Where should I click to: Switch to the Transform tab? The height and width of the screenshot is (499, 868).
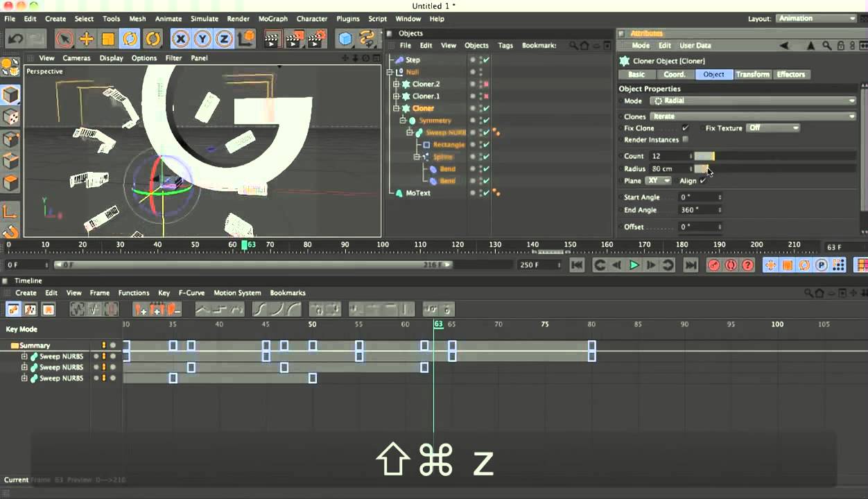pos(752,74)
